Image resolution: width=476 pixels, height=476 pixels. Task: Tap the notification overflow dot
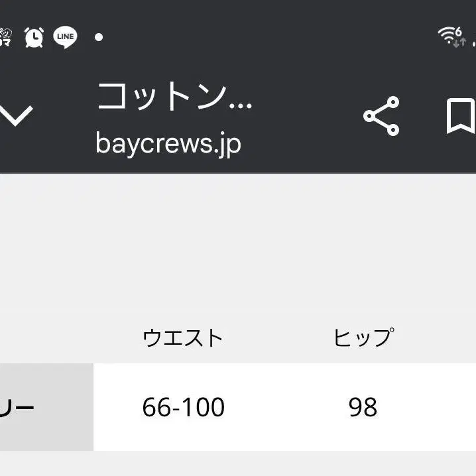(x=99, y=37)
